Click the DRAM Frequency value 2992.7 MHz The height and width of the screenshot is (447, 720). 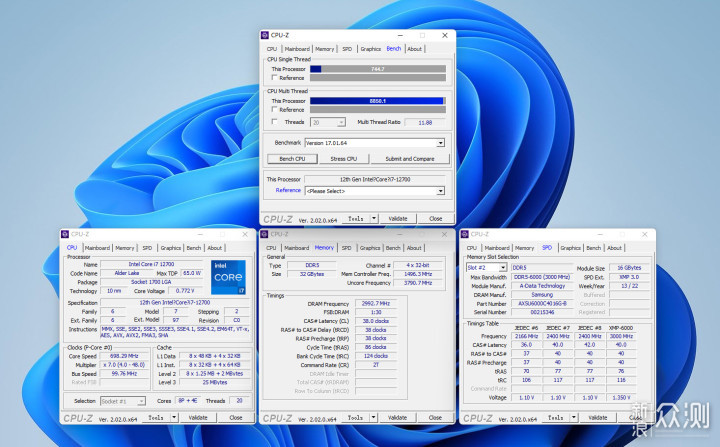pyautogui.click(x=376, y=304)
